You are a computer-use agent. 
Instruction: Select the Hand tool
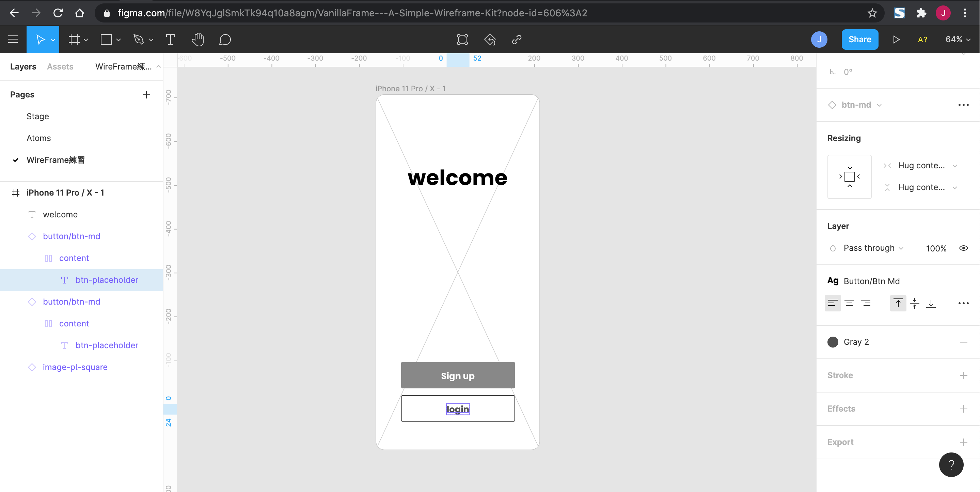(x=197, y=40)
